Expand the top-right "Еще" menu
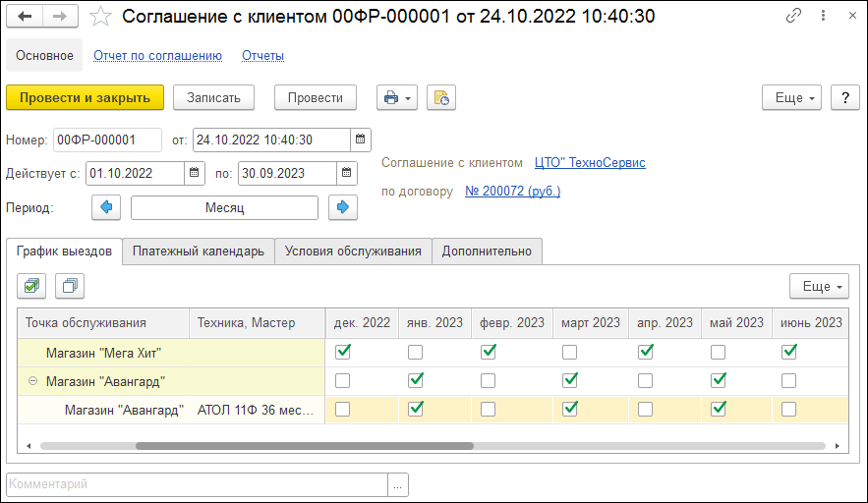 pos(795,97)
